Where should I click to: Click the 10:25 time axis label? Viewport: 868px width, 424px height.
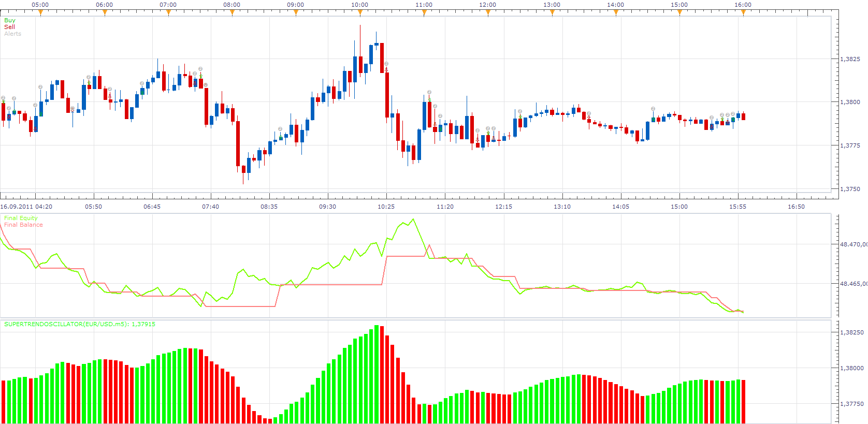386,207
